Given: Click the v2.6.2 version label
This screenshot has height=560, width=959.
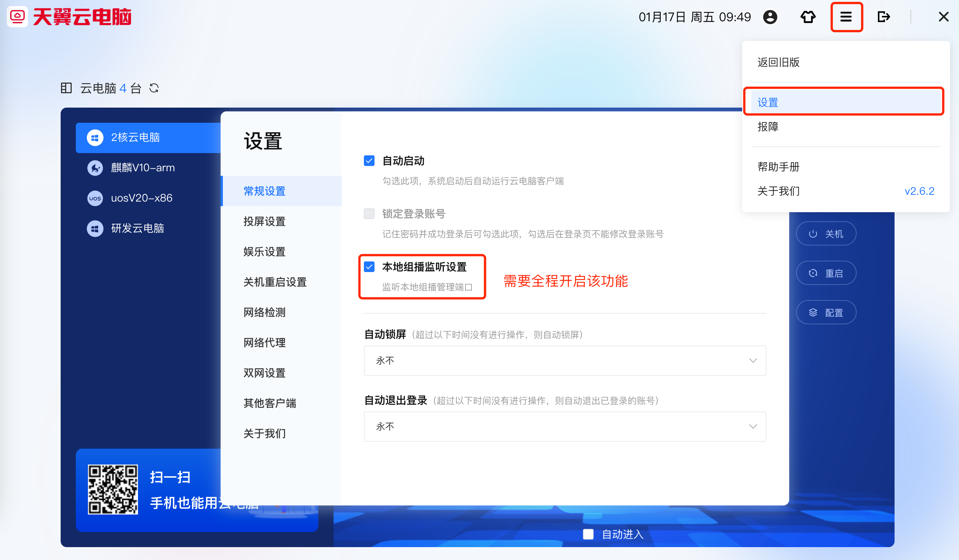Looking at the screenshot, I should click(920, 191).
